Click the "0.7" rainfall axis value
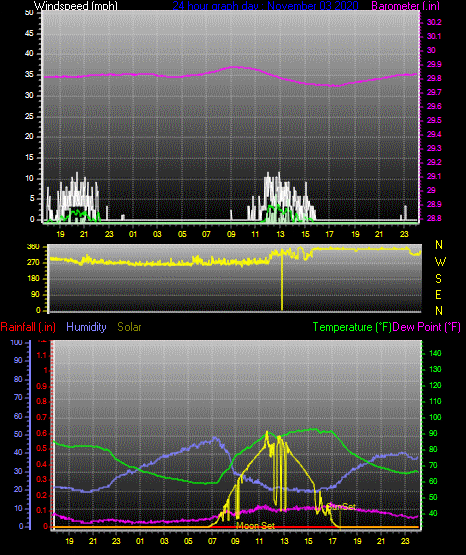The image size is (466, 555). coord(42,418)
